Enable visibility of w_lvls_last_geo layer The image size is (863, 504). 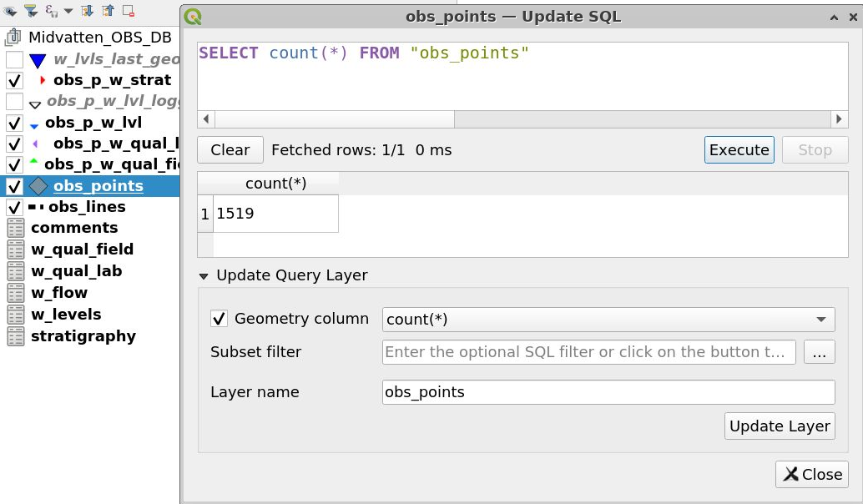pos(13,59)
